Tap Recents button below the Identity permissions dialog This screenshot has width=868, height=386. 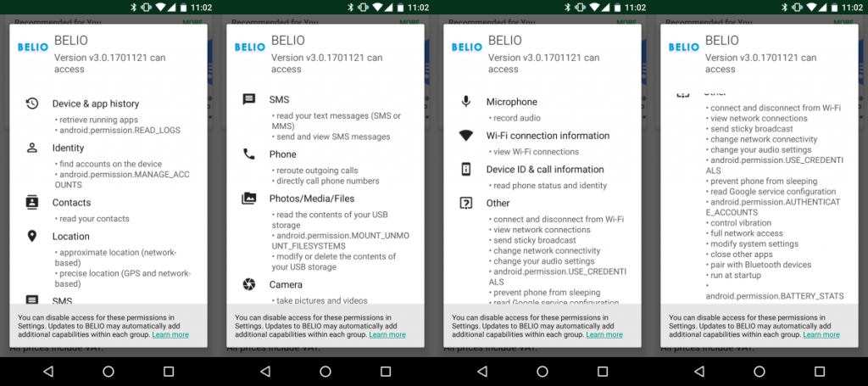[x=169, y=372]
